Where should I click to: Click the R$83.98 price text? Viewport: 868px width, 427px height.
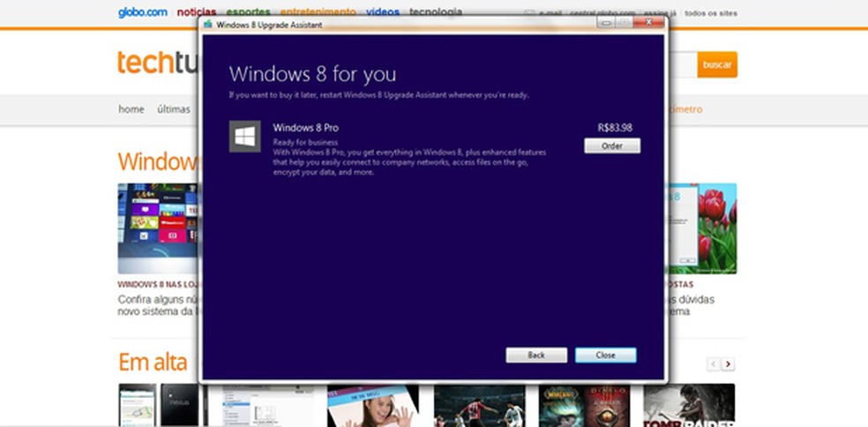(x=615, y=127)
